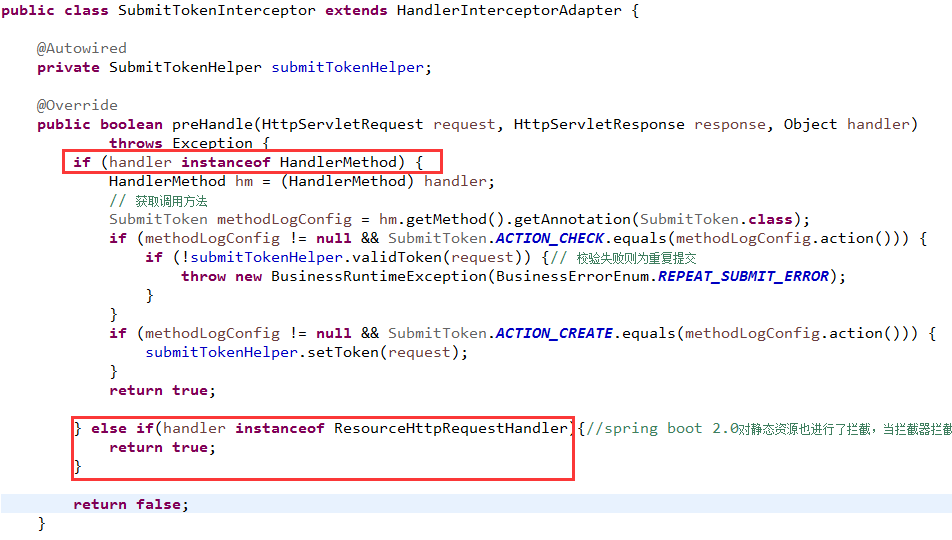The image size is (952, 540).
Task: Click the 'return true;' inside else-if block
Action: [x=162, y=448]
